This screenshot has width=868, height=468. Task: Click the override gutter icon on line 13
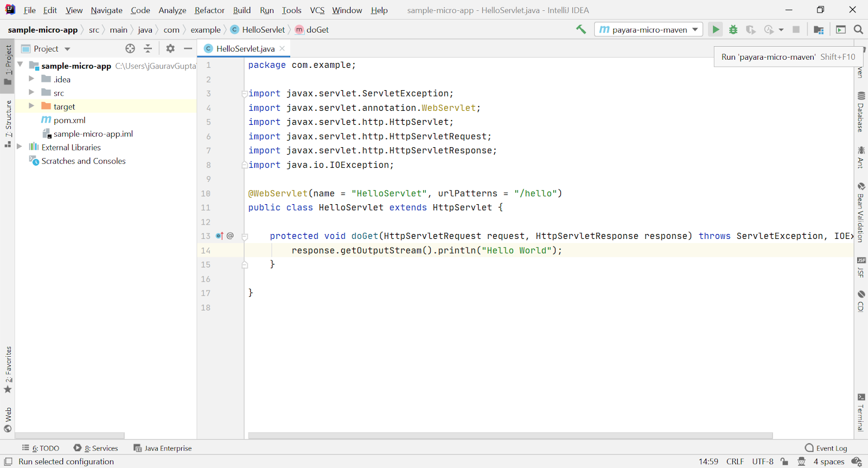coord(219,236)
